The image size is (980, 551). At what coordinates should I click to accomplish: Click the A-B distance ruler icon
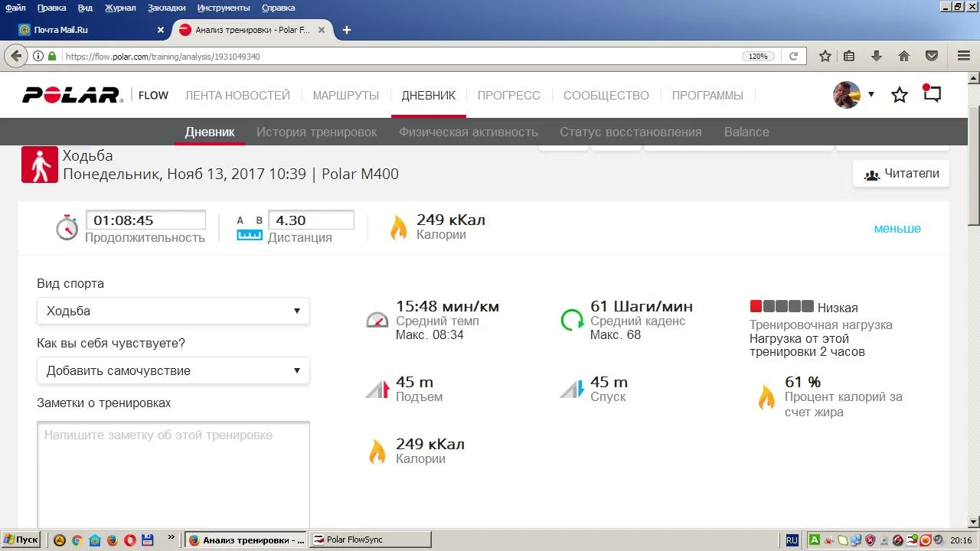250,228
